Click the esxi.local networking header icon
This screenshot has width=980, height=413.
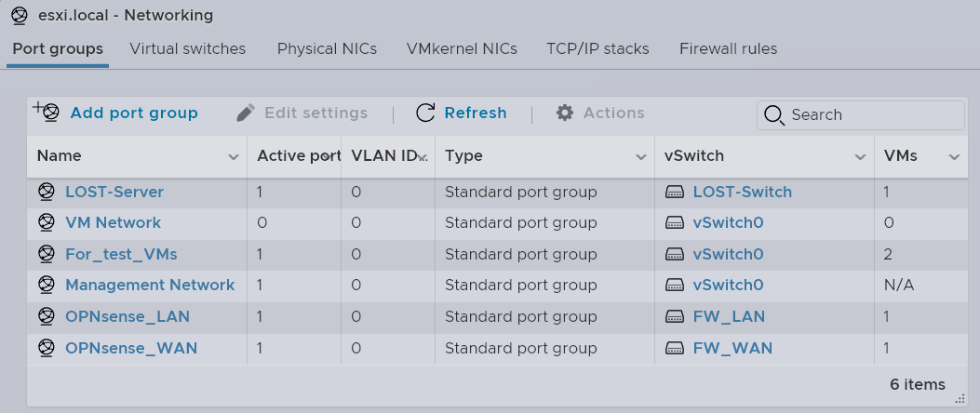19,16
